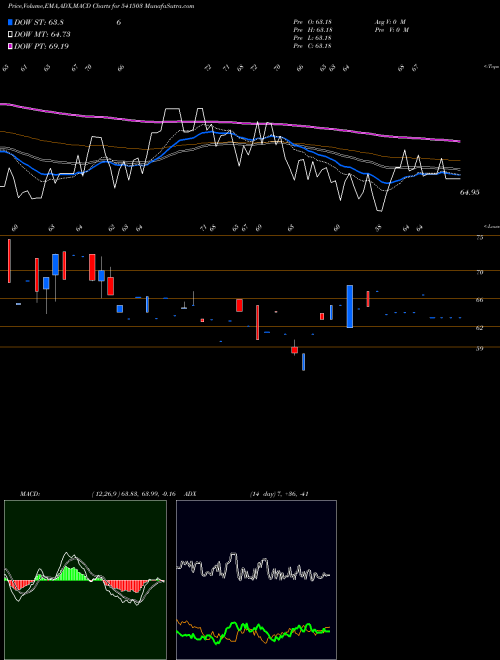The height and width of the screenshot is (660, 500).
Task: Click the 'Avg V: 0 M' volume text
Action: pos(390,21)
